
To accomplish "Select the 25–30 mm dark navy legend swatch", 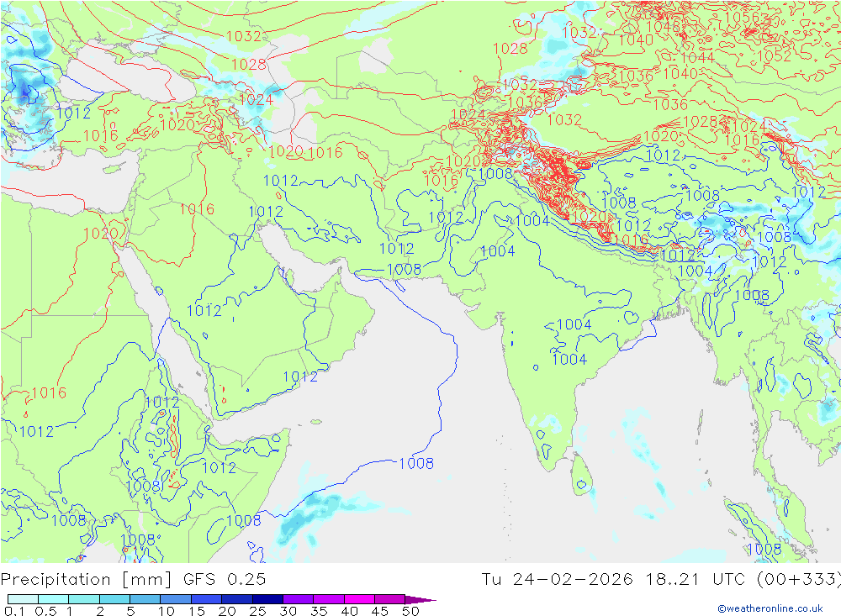I will tap(267, 599).
